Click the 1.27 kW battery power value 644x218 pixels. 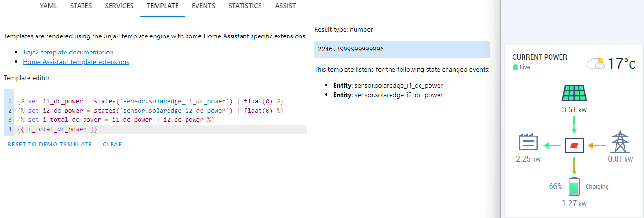click(574, 204)
